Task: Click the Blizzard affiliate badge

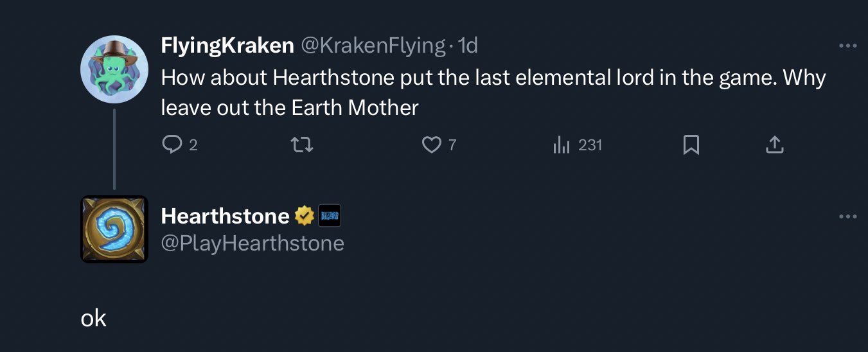Action: point(329,216)
